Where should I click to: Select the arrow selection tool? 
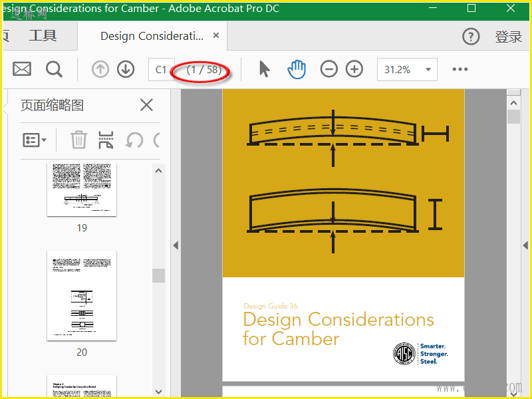click(264, 69)
